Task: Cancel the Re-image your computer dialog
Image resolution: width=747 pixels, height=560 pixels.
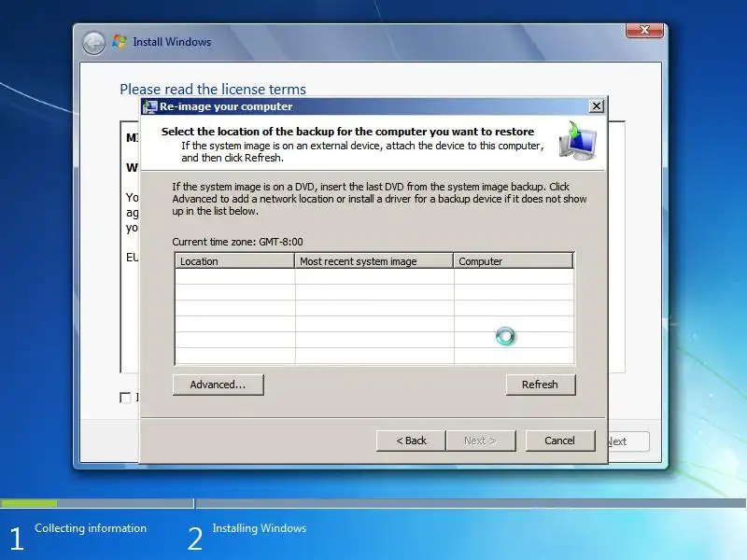Action: [x=559, y=441]
